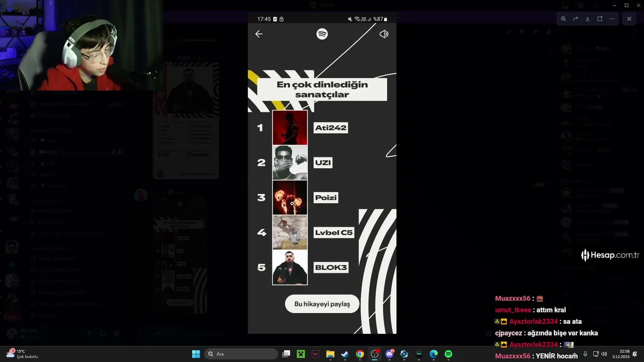Open the Poizi artist image

click(290, 198)
